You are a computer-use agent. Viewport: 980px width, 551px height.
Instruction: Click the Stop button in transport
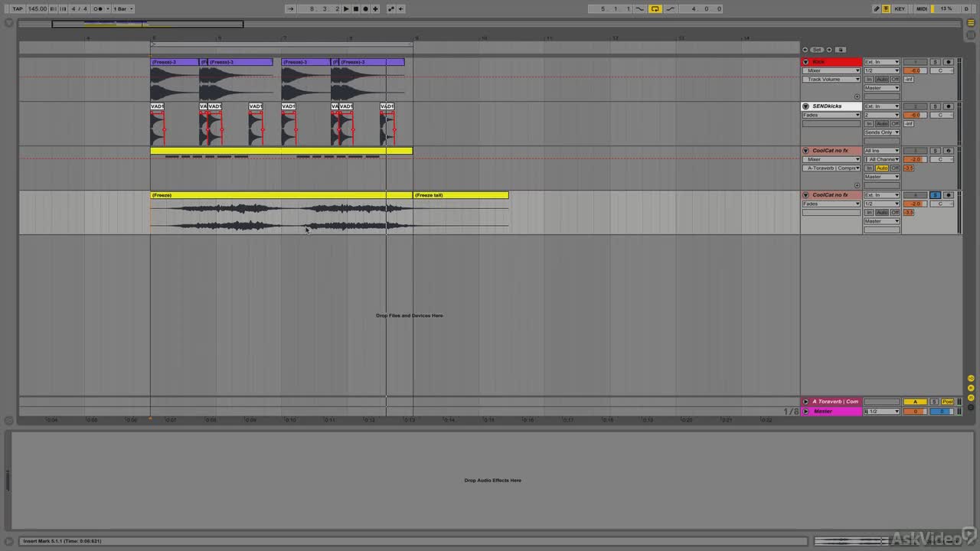pyautogui.click(x=355, y=8)
